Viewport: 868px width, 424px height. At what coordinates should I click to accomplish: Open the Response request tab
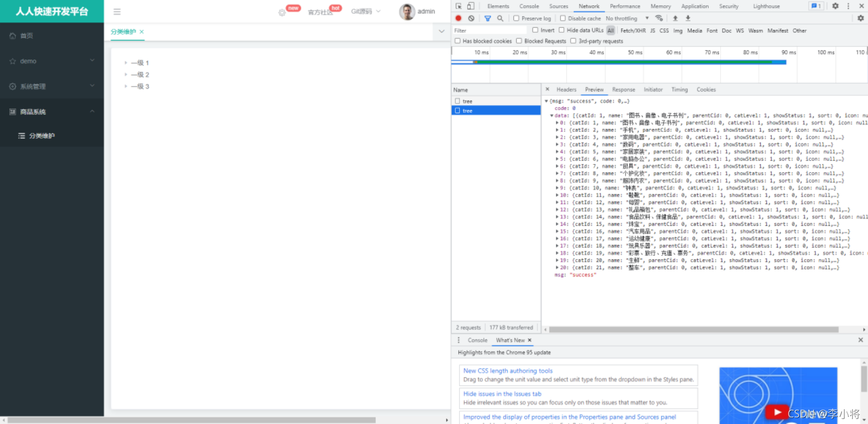[623, 89]
